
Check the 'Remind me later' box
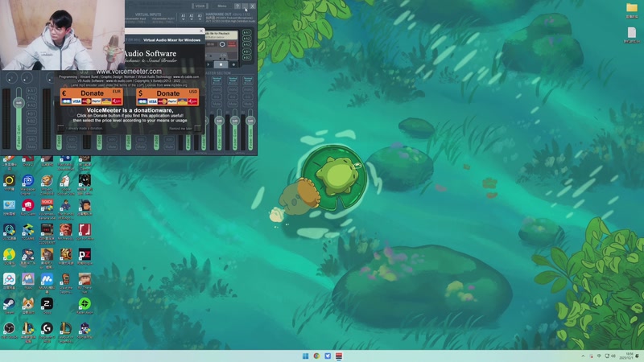click(x=197, y=129)
